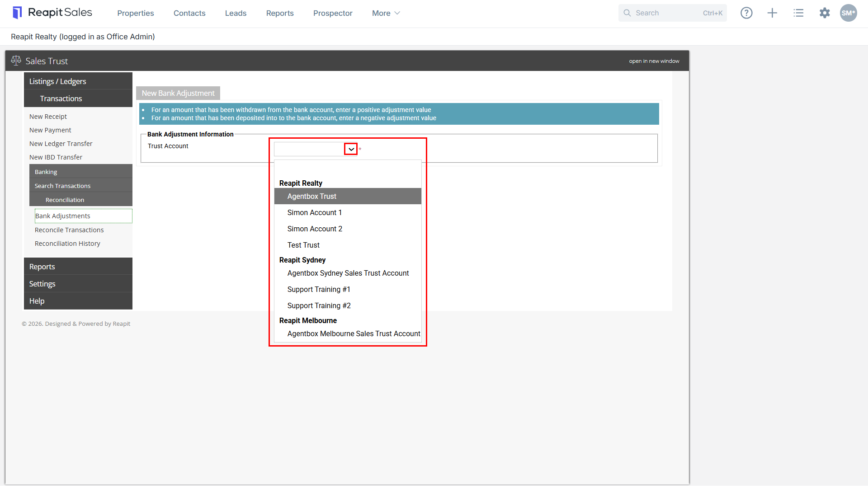
Task: Click open in new window link
Action: click(654, 61)
